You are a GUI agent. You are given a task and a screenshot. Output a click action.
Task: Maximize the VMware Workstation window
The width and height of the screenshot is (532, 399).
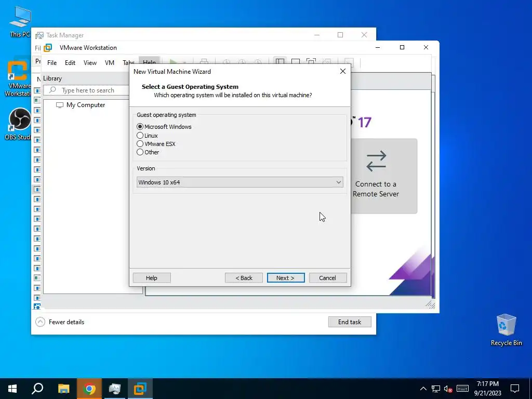click(402, 47)
